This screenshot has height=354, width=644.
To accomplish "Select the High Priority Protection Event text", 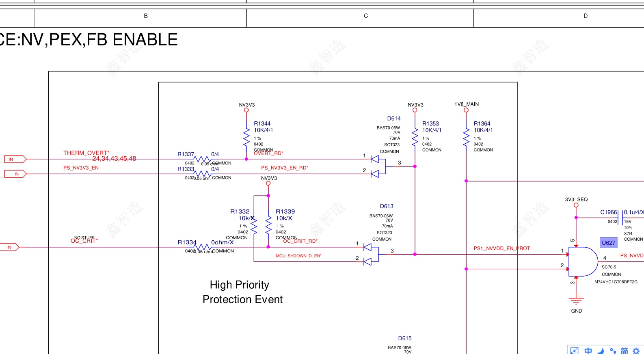I will click(x=242, y=292).
